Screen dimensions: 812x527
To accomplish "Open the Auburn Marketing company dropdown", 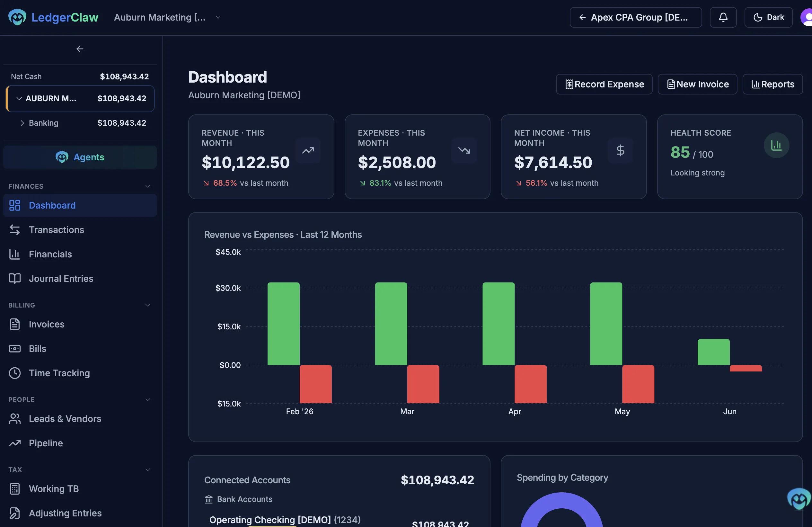I will [x=167, y=17].
